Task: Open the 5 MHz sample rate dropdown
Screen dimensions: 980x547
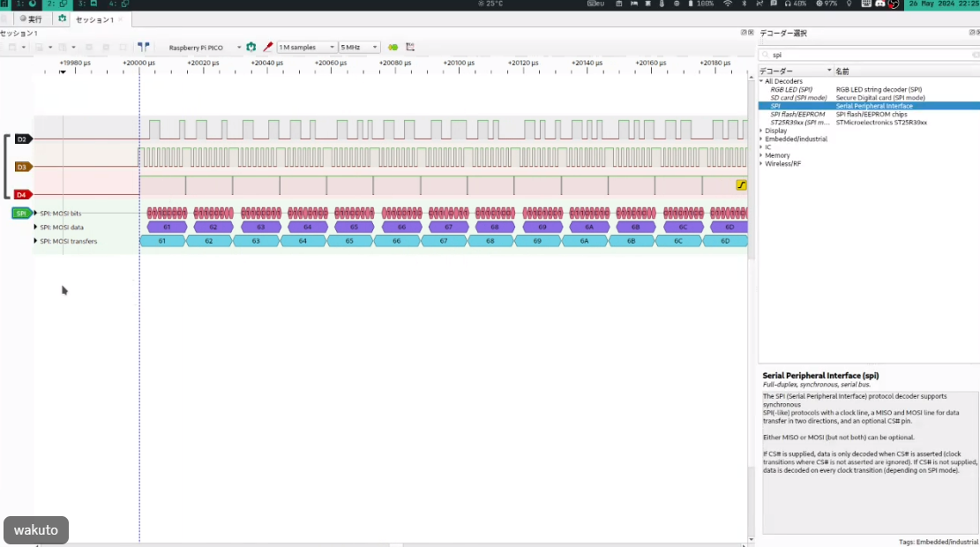Action: (x=360, y=48)
